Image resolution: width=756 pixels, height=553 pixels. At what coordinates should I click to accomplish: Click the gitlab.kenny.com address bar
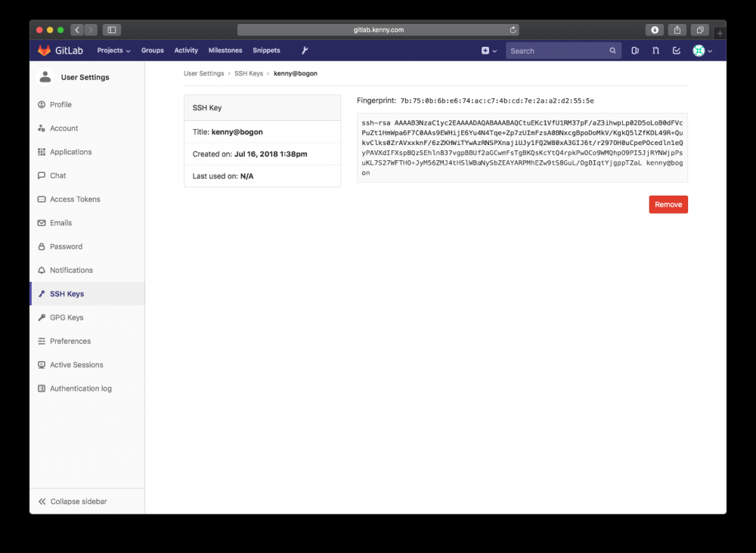tap(378, 30)
